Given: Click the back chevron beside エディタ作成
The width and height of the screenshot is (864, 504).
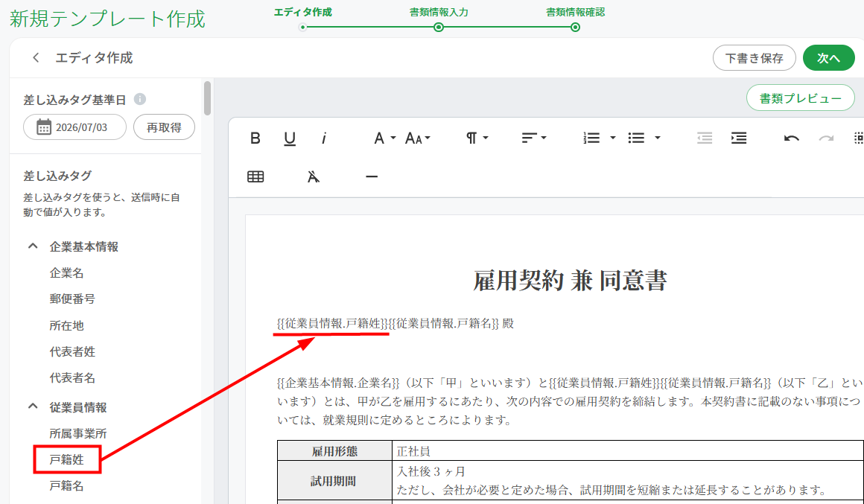Looking at the screenshot, I should (x=36, y=58).
